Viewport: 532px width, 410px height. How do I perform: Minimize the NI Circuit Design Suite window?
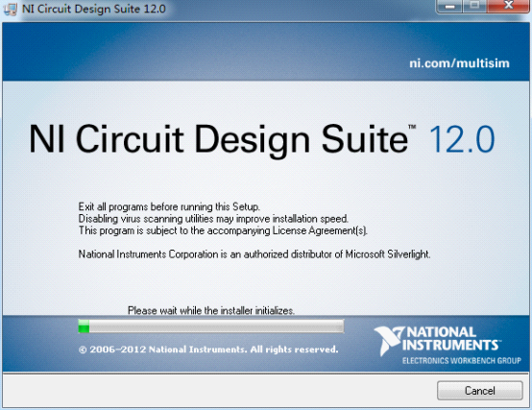(x=449, y=6)
